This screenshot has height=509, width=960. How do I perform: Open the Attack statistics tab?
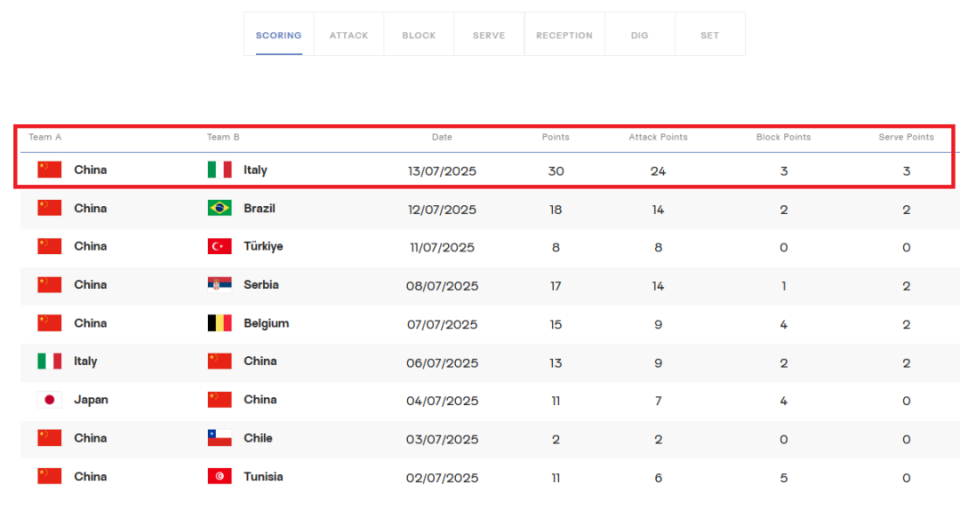coord(349,35)
